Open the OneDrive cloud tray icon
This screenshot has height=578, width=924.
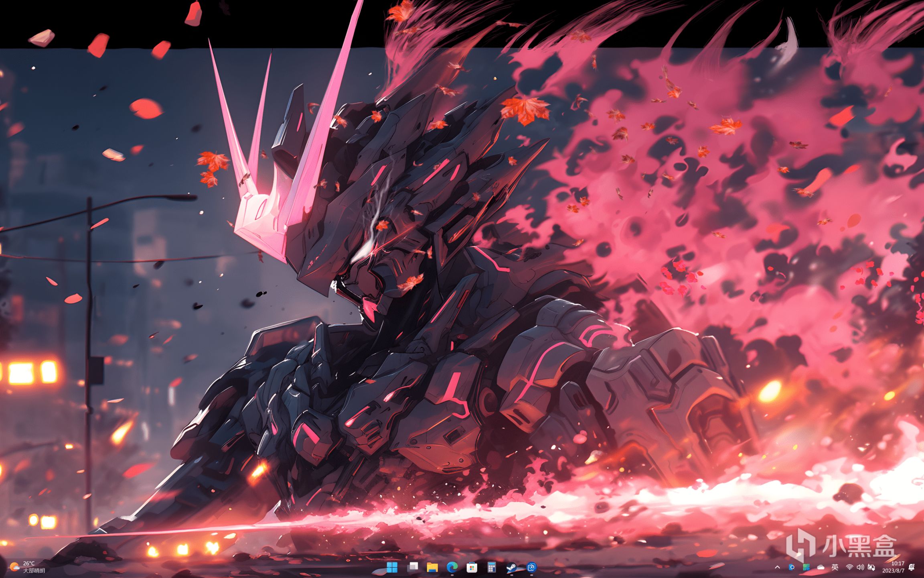pos(821,567)
